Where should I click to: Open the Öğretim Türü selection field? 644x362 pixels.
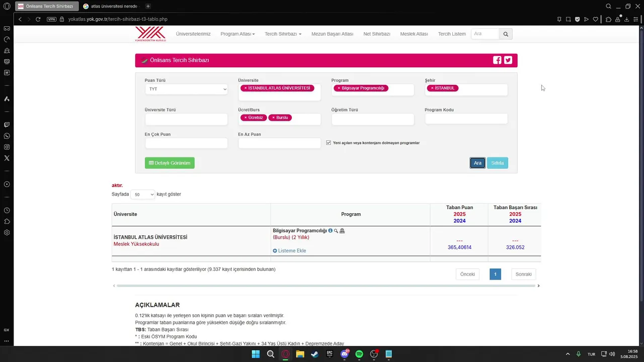373,119
